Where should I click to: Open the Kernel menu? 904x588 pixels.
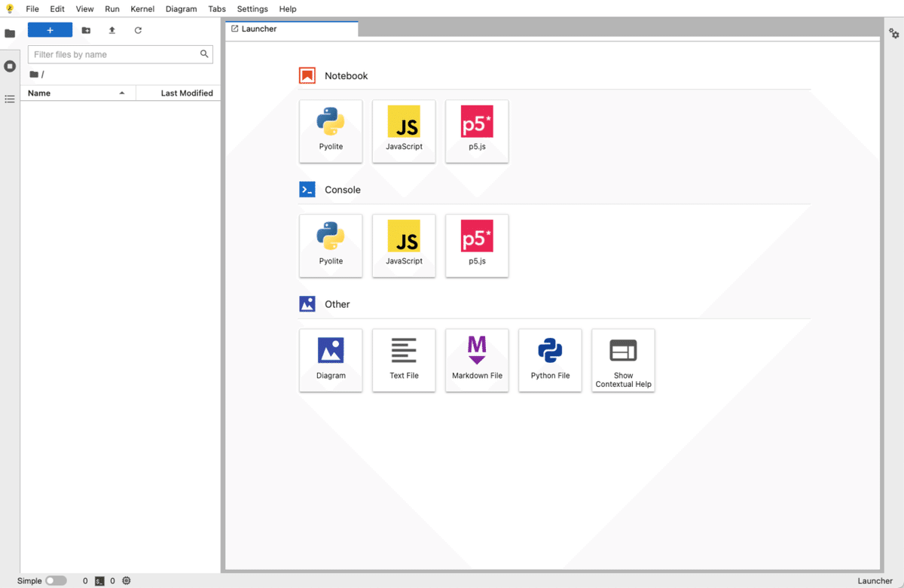click(142, 9)
